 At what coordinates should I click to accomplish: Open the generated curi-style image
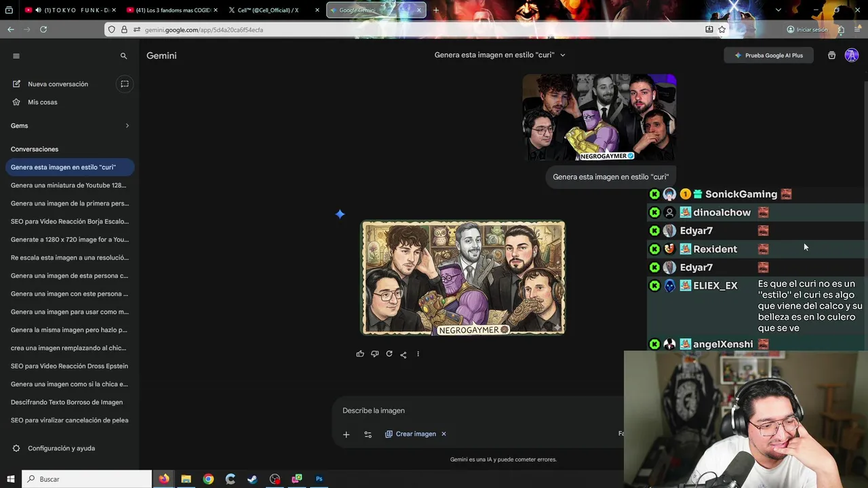(462, 278)
